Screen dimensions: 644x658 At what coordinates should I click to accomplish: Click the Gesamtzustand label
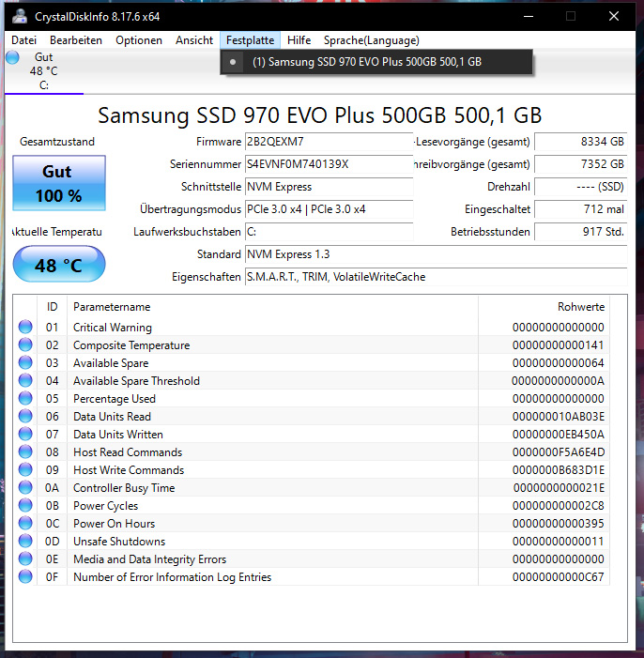tap(57, 142)
